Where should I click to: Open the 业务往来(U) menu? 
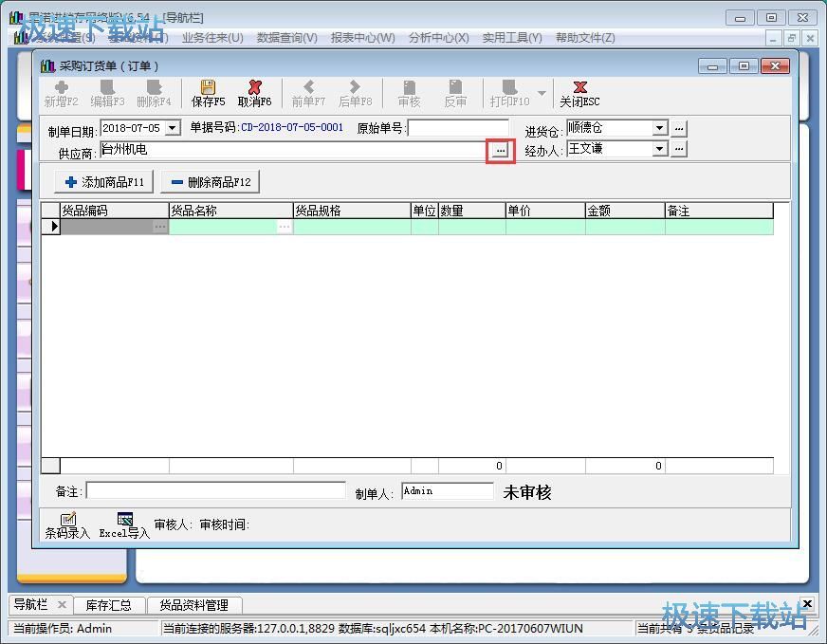click(212, 38)
